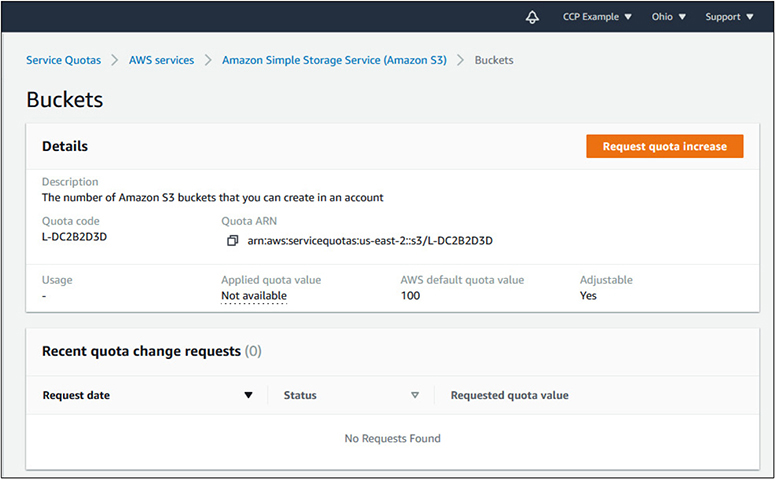Click the Buckets breadcrumb item
The height and width of the screenshot is (480, 775).
[494, 60]
